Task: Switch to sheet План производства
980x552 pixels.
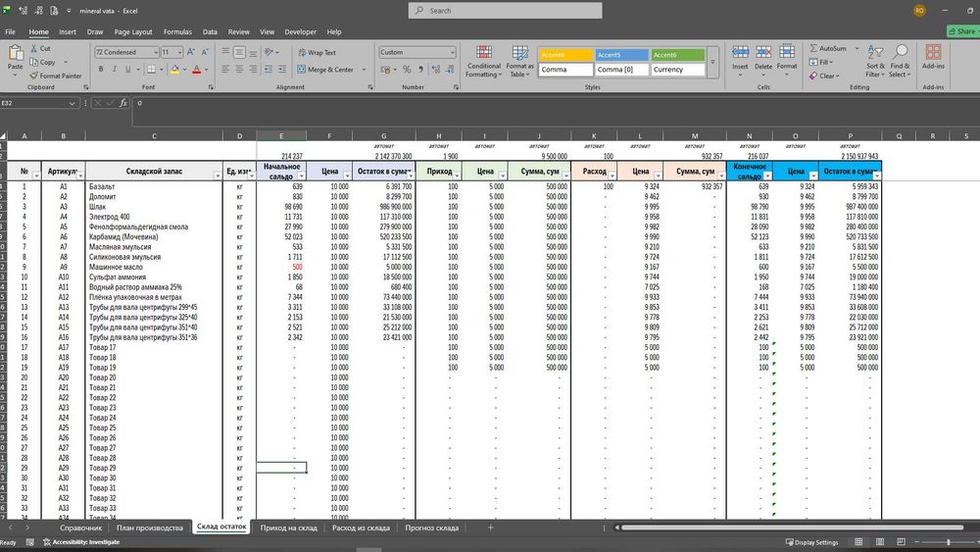Action: coord(150,527)
